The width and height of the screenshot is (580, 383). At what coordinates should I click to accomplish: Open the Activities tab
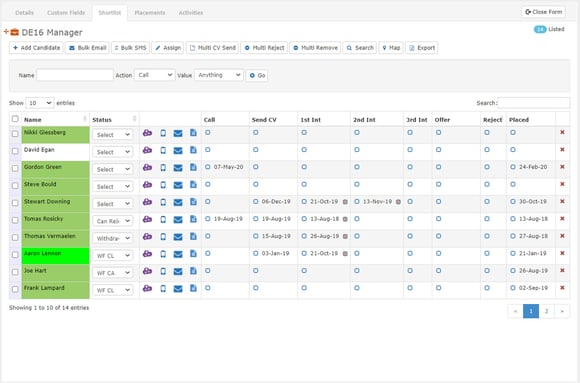tap(191, 13)
